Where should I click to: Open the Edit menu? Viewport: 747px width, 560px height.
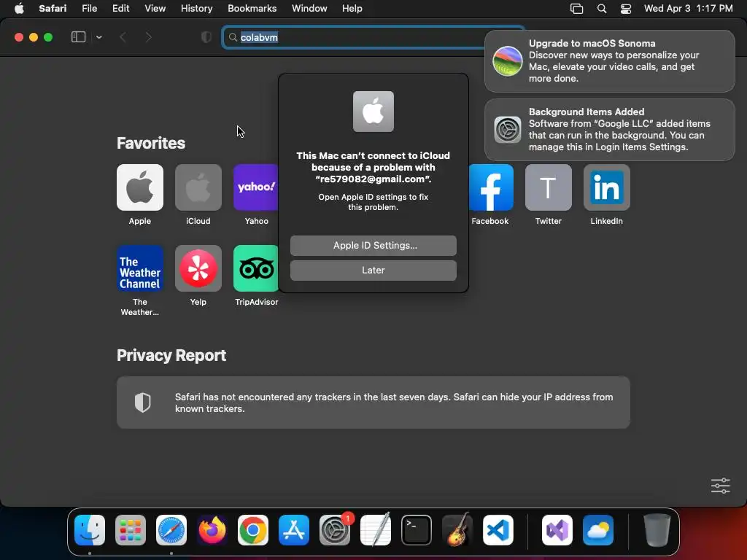(120, 9)
